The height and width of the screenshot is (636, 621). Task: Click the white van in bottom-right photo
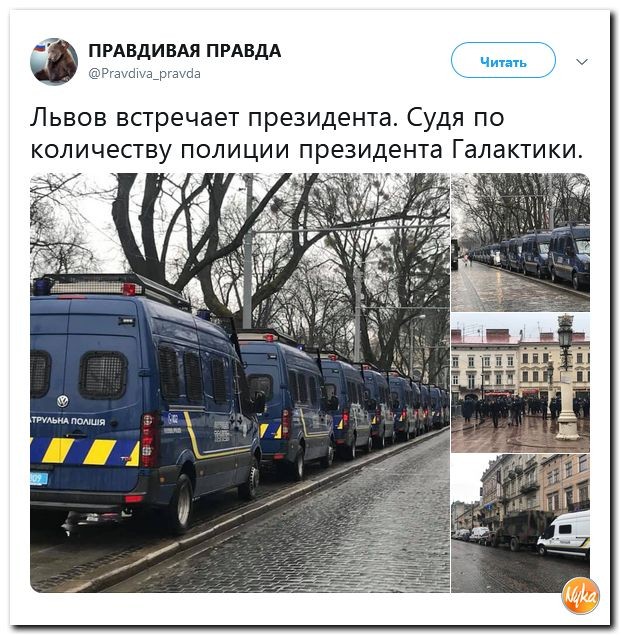[x=564, y=535]
